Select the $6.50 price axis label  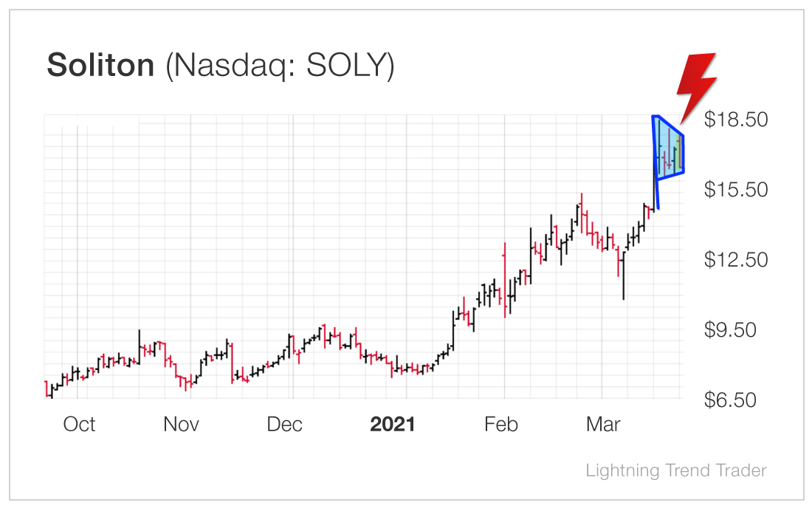(x=730, y=400)
